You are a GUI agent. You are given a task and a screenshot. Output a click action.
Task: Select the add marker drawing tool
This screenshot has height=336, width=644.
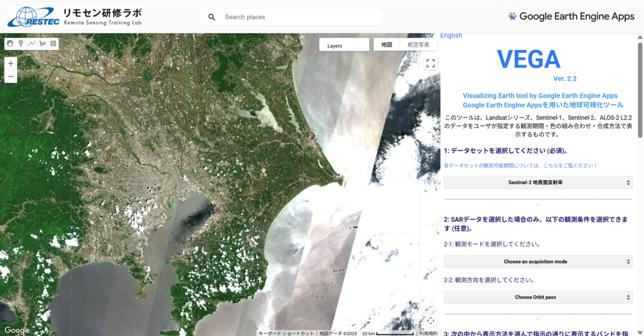tap(21, 43)
